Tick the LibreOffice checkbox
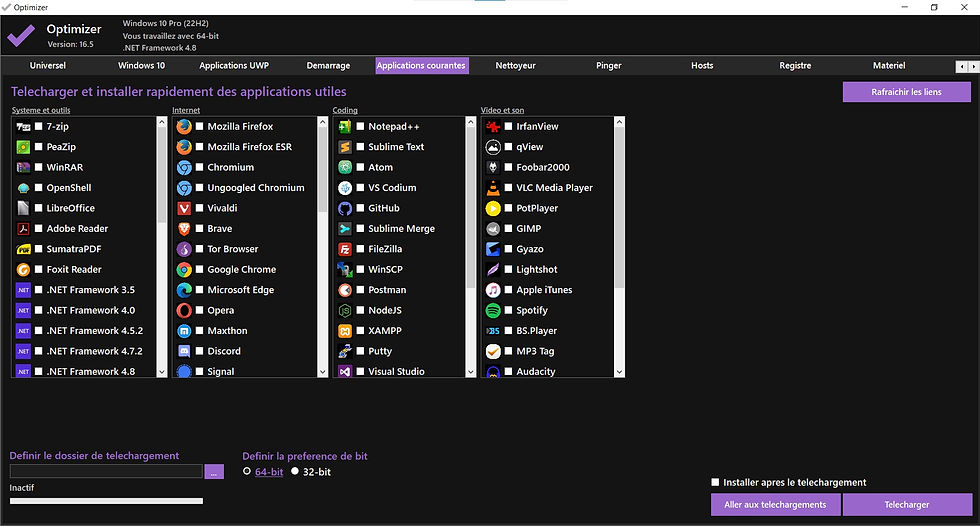 pyautogui.click(x=39, y=208)
